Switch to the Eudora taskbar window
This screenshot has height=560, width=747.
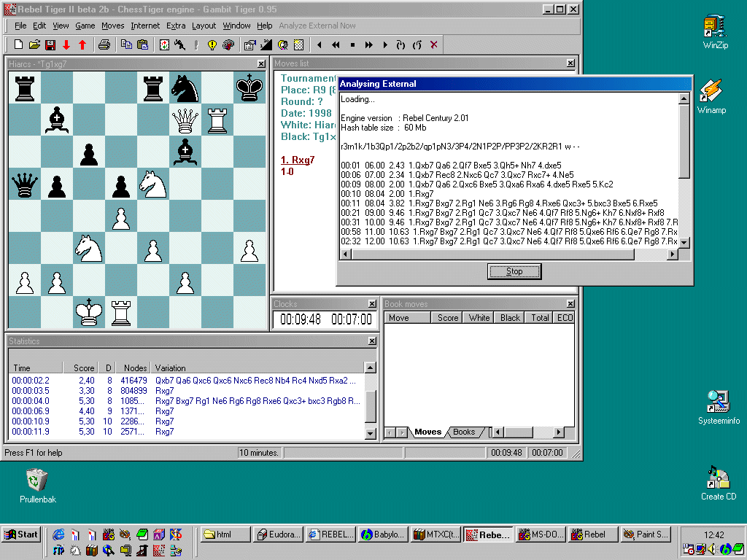[x=279, y=534]
